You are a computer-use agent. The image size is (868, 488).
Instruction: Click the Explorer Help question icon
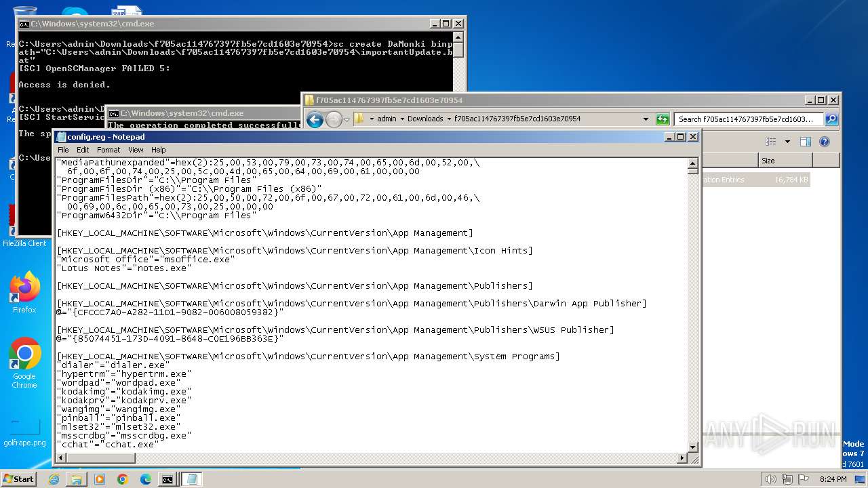(825, 142)
